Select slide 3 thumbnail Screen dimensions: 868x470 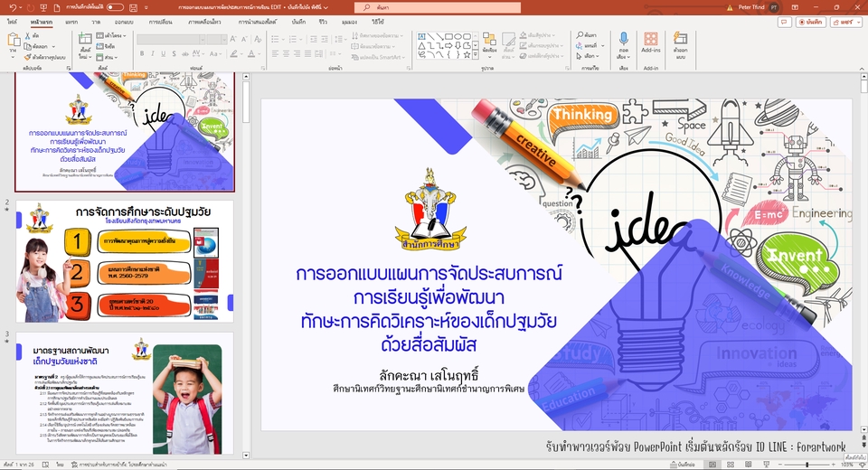point(125,393)
